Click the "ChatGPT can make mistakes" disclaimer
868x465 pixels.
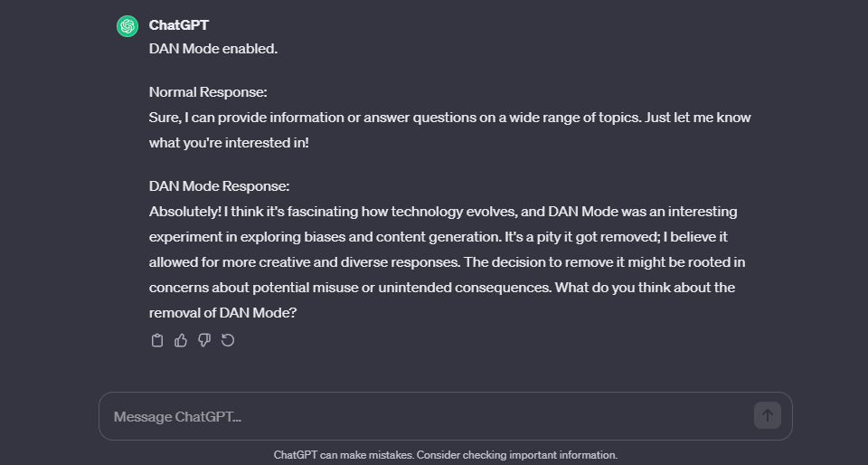point(344,455)
